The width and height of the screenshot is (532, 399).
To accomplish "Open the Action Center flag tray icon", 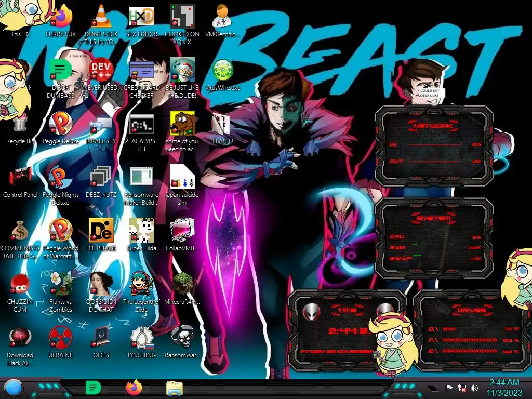I will coord(449,388).
